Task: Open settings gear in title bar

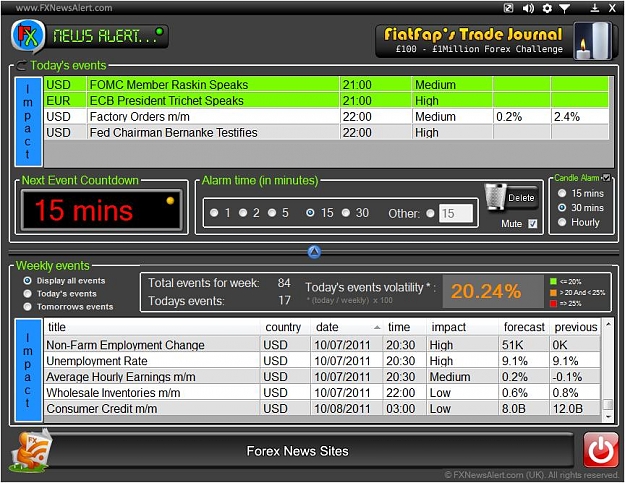Action: [547, 8]
